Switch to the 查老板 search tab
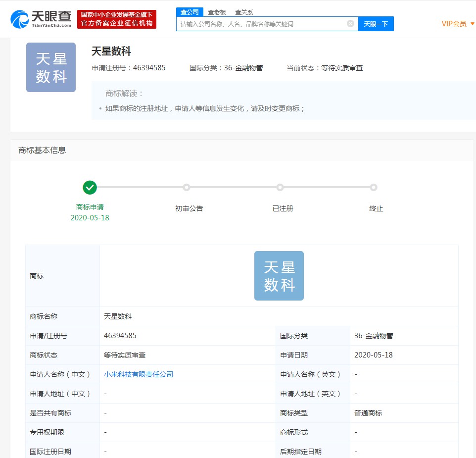 coord(217,12)
